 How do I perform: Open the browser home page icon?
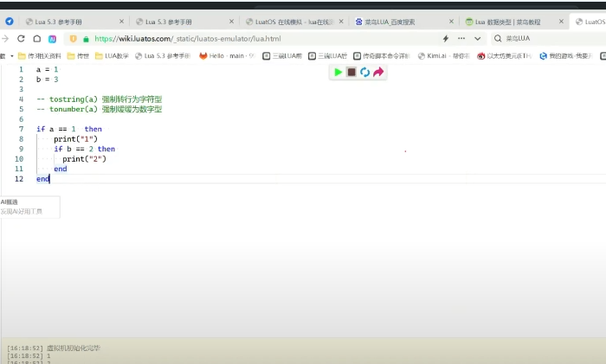point(37,38)
